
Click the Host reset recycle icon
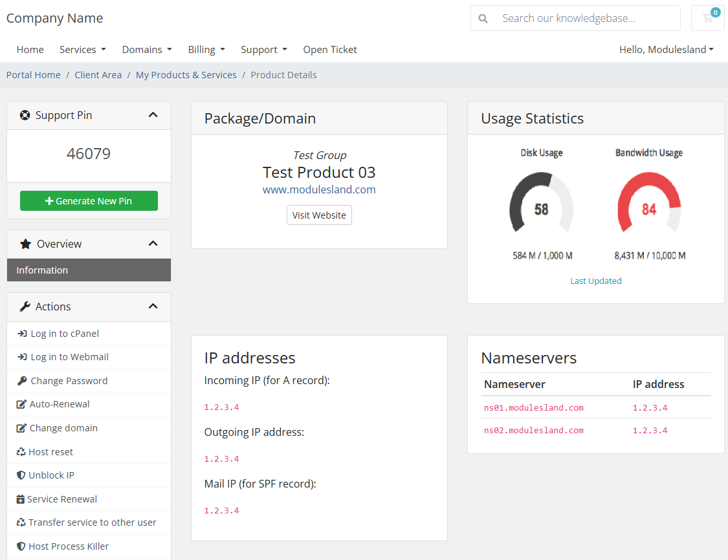point(21,452)
